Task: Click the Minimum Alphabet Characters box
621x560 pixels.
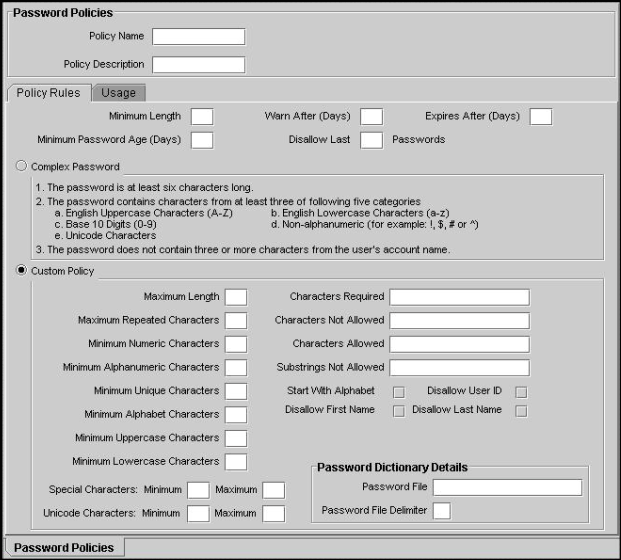Action: point(236,415)
